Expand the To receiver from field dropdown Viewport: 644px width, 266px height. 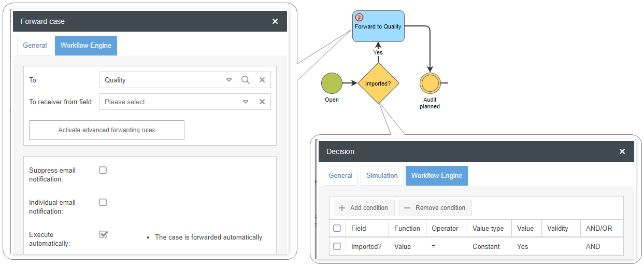tap(246, 102)
